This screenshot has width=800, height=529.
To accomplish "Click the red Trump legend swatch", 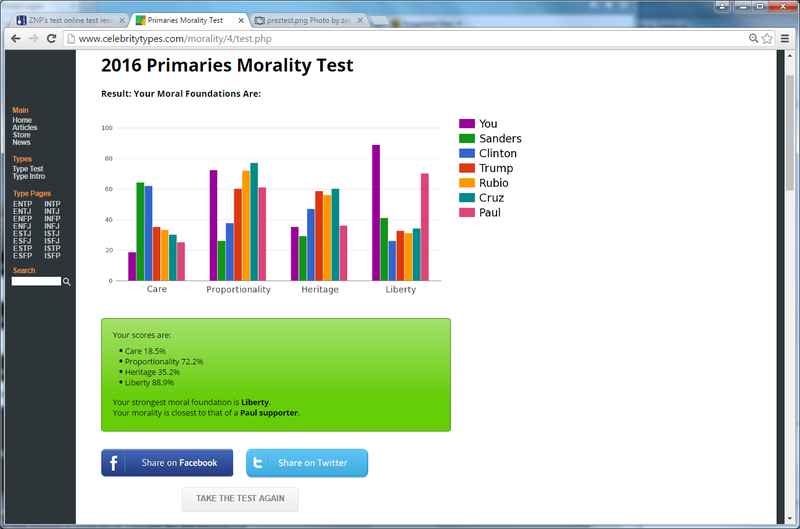I will pyautogui.click(x=467, y=168).
